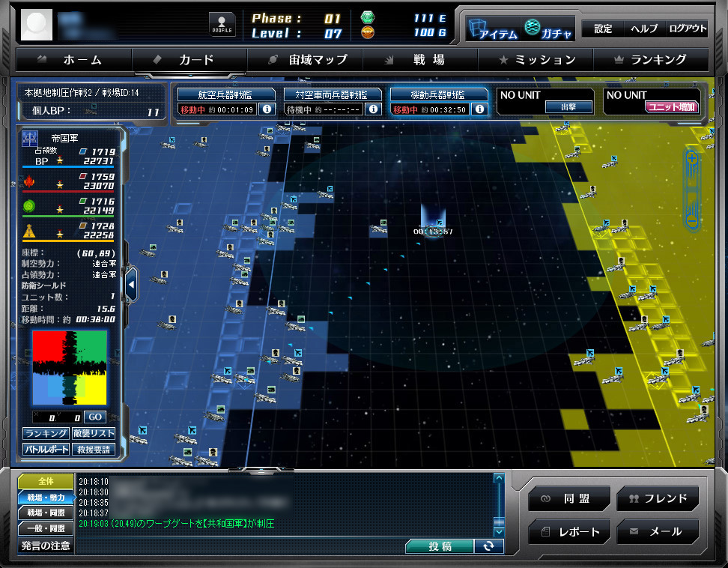This screenshot has height=568, width=728.
Task: Open 宙域マップ in the navigation bar
Action: coord(305,60)
